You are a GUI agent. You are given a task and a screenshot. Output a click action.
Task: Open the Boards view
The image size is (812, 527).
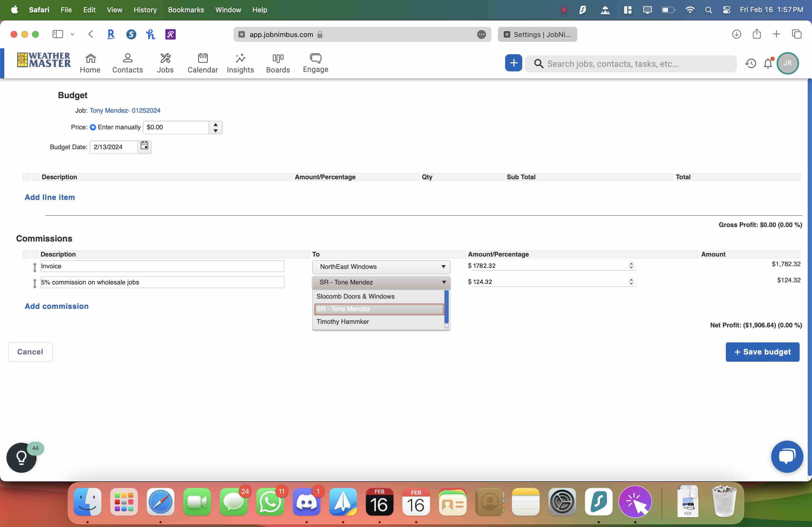(278, 63)
